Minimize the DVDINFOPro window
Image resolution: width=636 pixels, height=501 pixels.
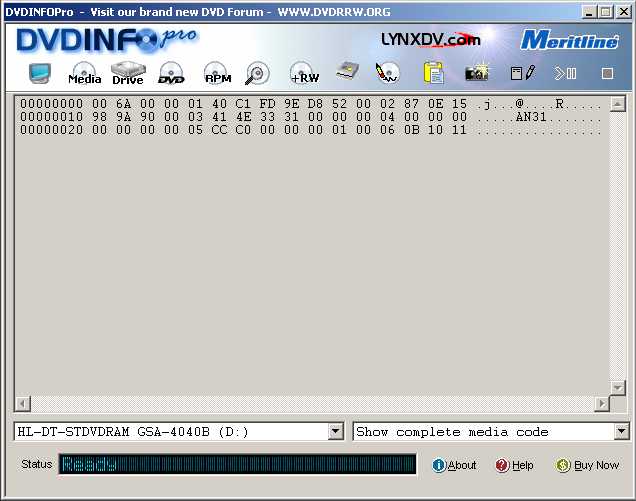[589, 12]
